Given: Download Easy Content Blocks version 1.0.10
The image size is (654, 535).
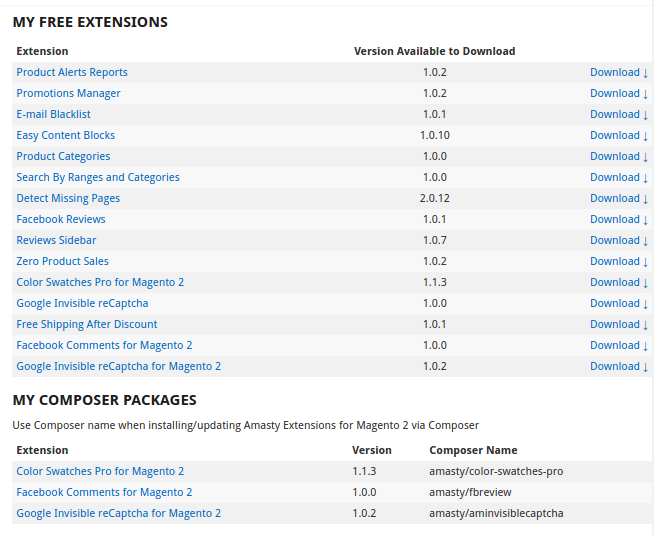Looking at the screenshot, I should 619,135.
